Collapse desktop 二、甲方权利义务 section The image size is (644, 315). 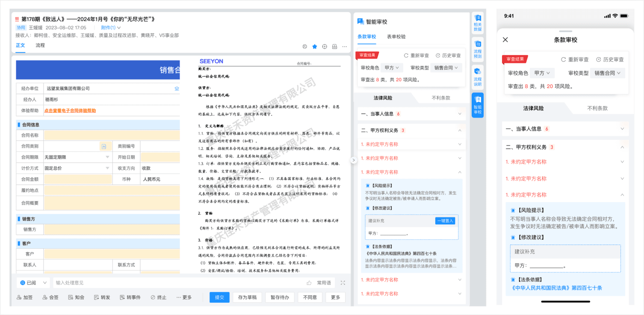click(411, 130)
